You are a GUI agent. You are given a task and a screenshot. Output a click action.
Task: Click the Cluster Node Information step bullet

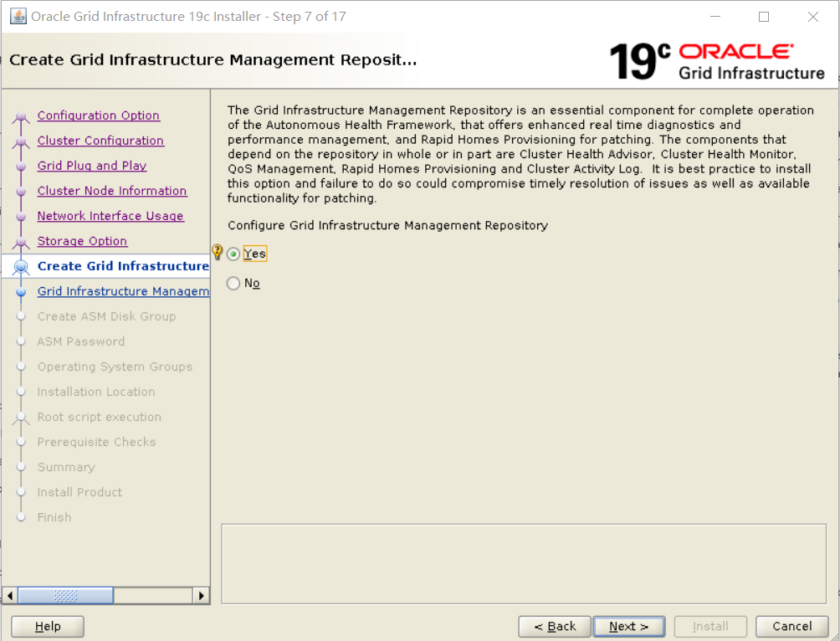pyautogui.click(x=21, y=192)
